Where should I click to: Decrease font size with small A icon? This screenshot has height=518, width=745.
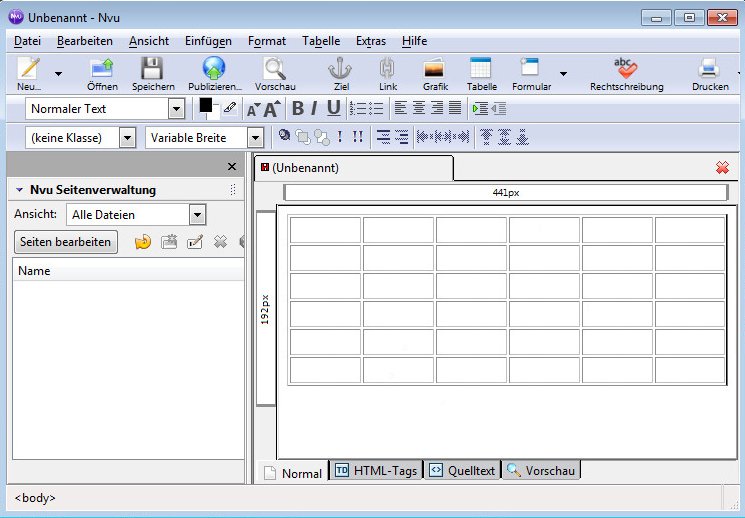tap(253, 110)
